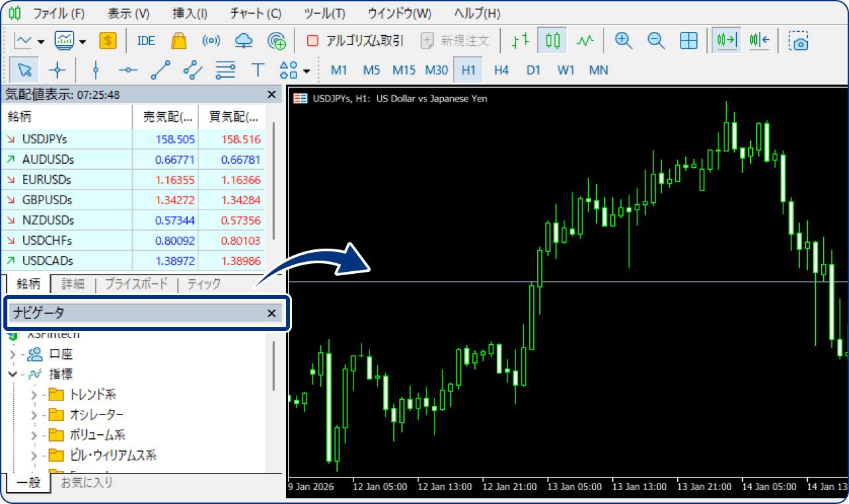Switch chart to candlestick display

[552, 40]
